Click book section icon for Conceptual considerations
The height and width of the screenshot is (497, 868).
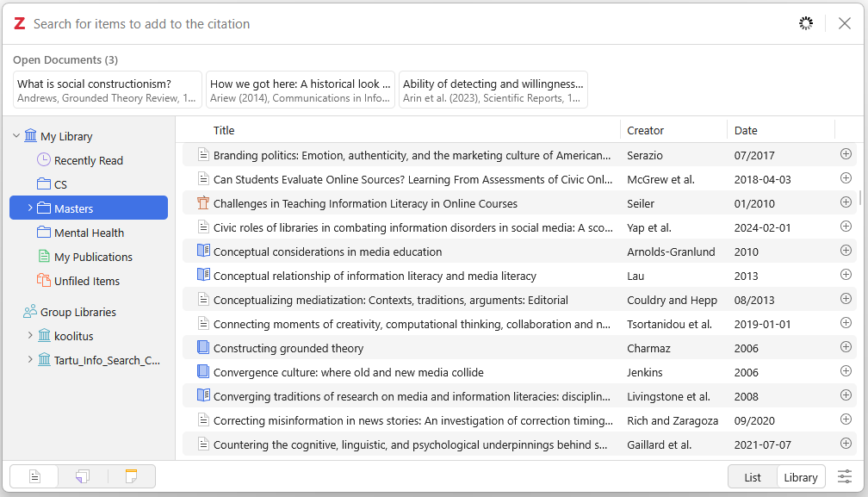[203, 252]
